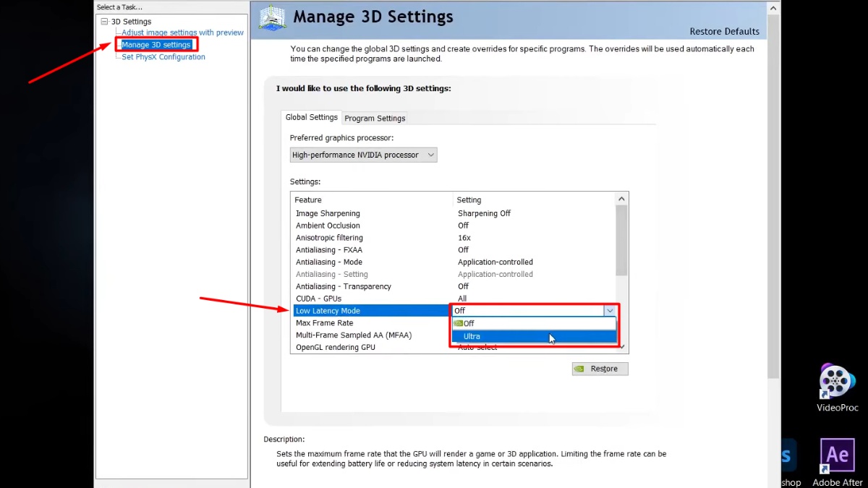Click the Low Latency Mode dropdown arrow
The width and height of the screenshot is (868, 488).
(x=609, y=311)
